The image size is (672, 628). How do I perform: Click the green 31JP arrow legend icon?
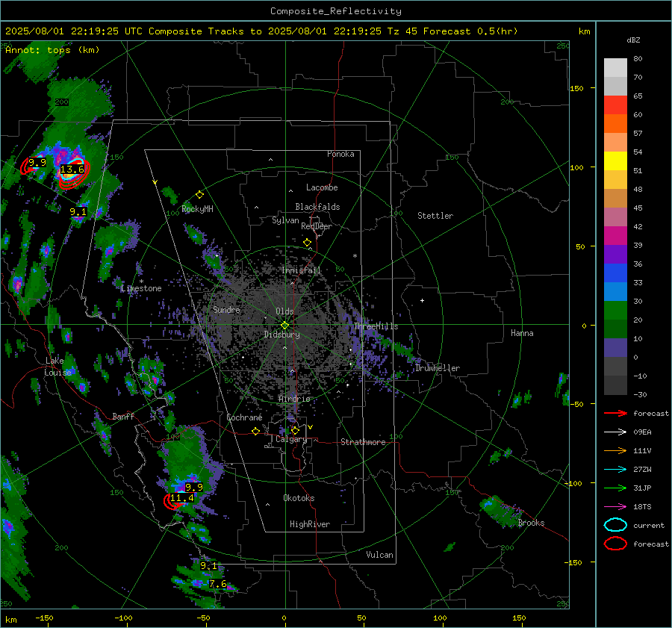pos(615,488)
